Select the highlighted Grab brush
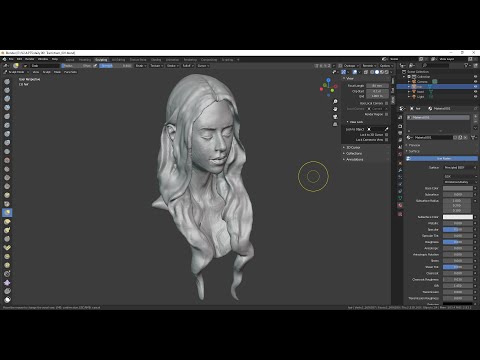Viewport: 480px width, 360px height. point(7,212)
